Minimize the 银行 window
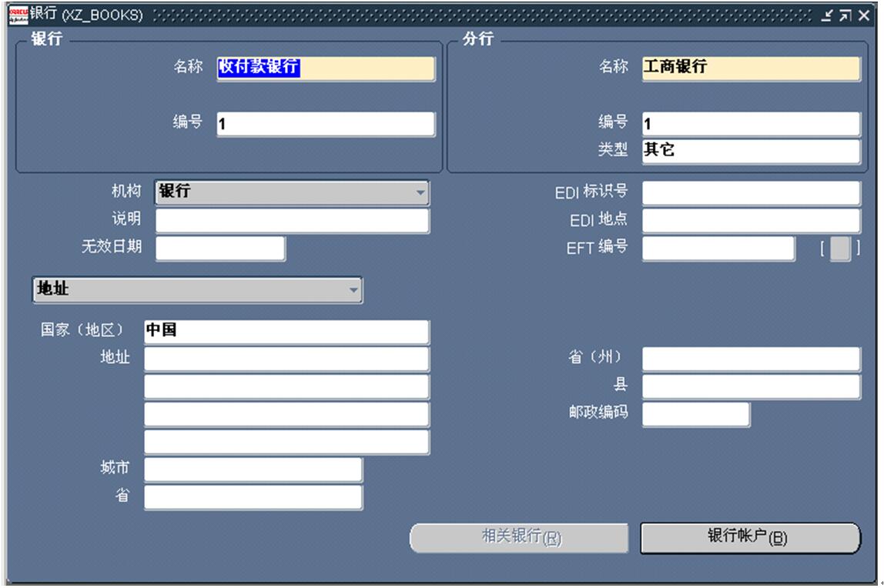884x588 pixels. tap(826, 16)
